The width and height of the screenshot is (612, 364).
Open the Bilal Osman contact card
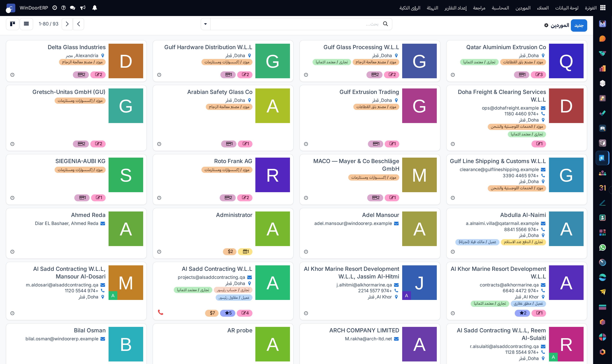click(x=76, y=344)
